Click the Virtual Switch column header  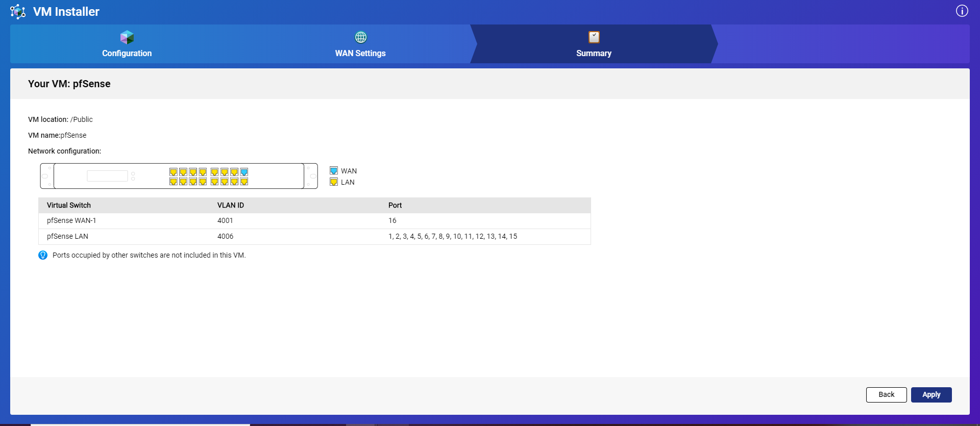pos(69,205)
